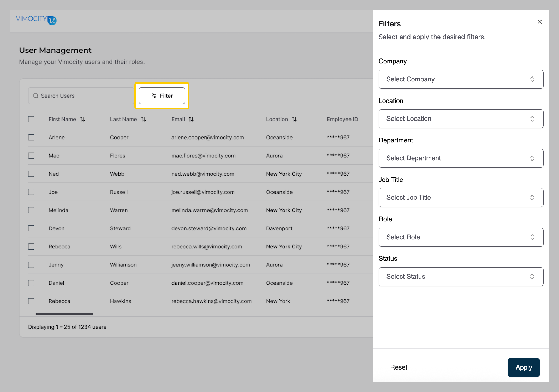Select ned.webb@vimocity.com email cell
Viewport: 559px width, 392px height.
tap(203, 174)
